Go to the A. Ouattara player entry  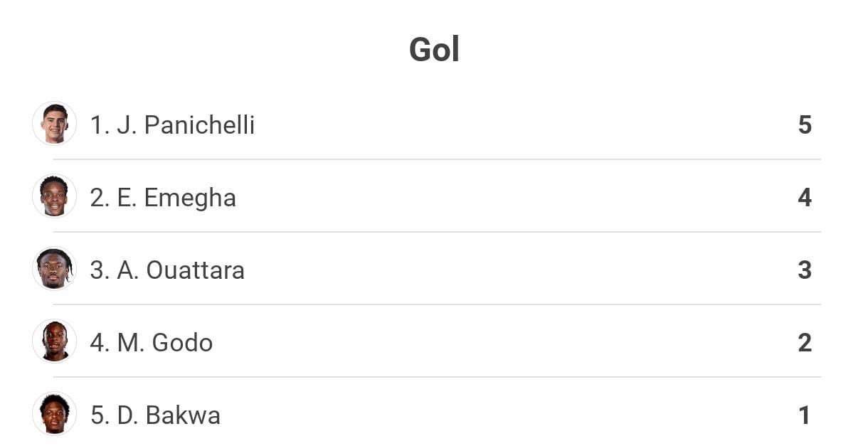click(181, 270)
